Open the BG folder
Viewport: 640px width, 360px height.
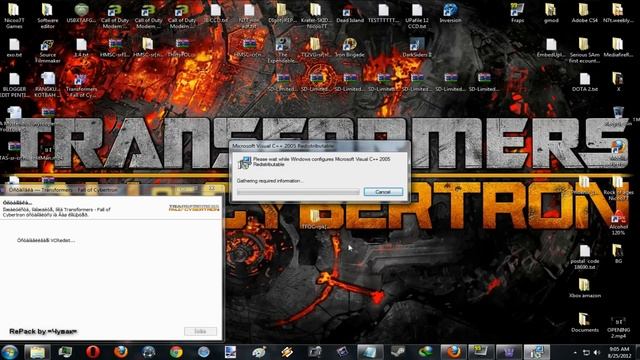point(618,254)
